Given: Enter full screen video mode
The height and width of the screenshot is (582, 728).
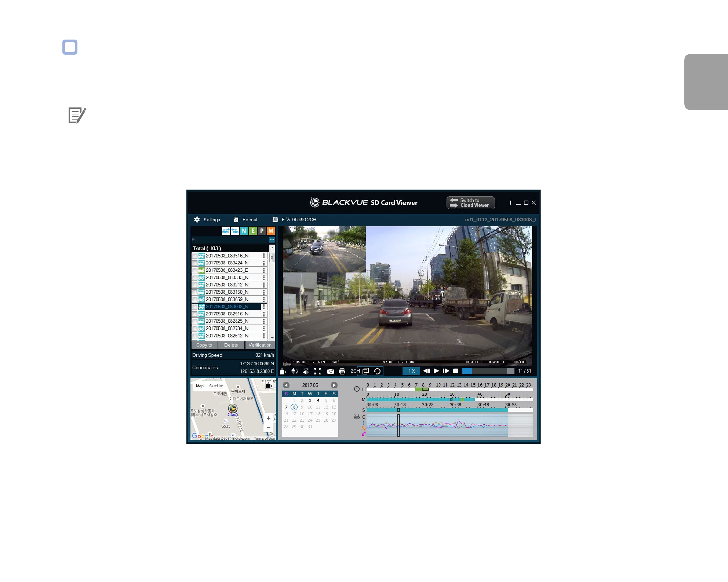Looking at the screenshot, I should pyautogui.click(x=317, y=371).
